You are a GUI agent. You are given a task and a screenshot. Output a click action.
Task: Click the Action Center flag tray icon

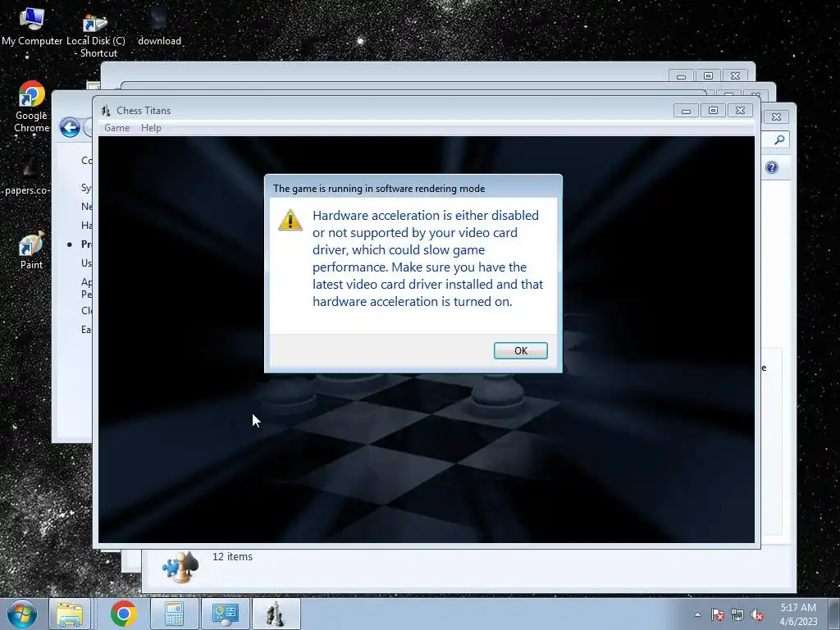[718, 614]
